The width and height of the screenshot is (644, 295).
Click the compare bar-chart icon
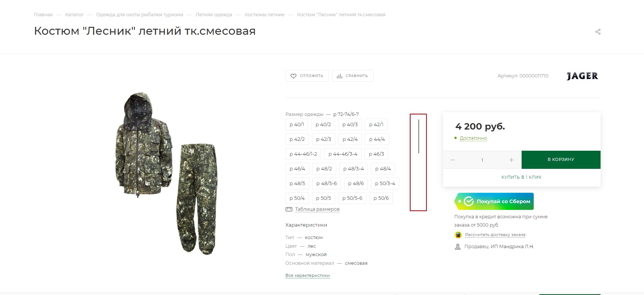340,76
